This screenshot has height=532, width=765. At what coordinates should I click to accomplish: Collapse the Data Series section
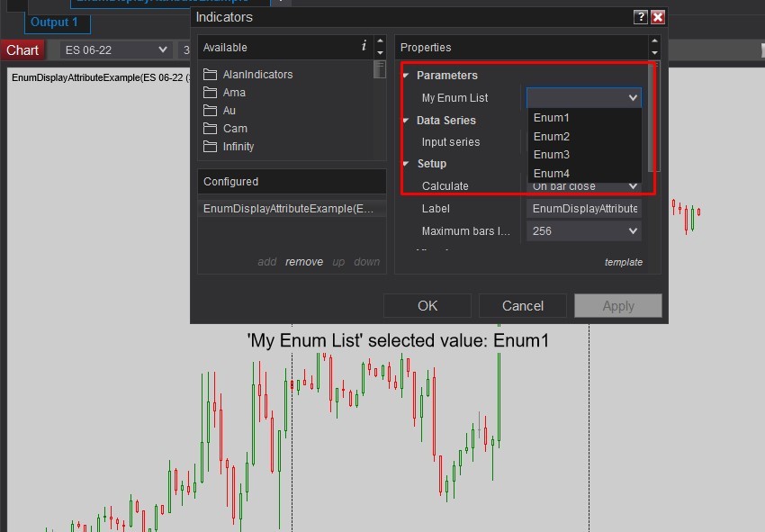click(406, 120)
